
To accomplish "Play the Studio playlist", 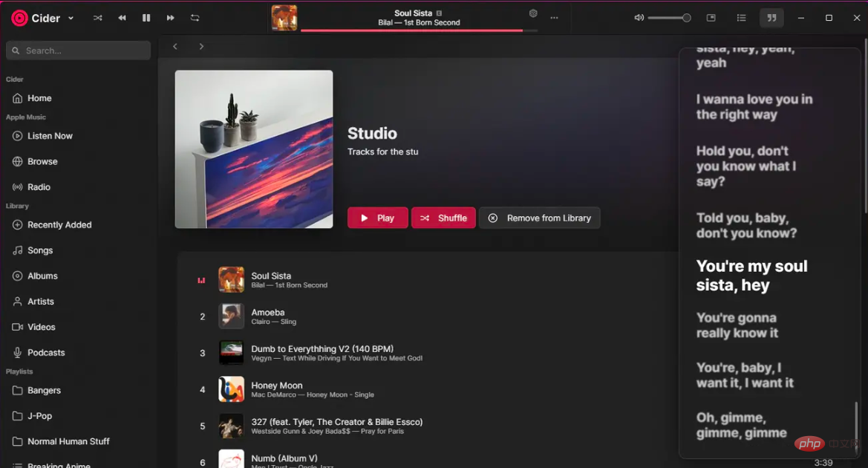I will point(377,218).
